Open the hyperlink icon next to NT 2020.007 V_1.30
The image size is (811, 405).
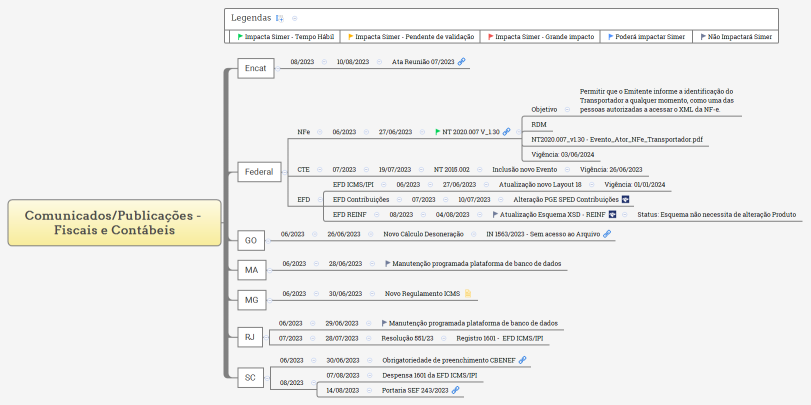[506, 132]
